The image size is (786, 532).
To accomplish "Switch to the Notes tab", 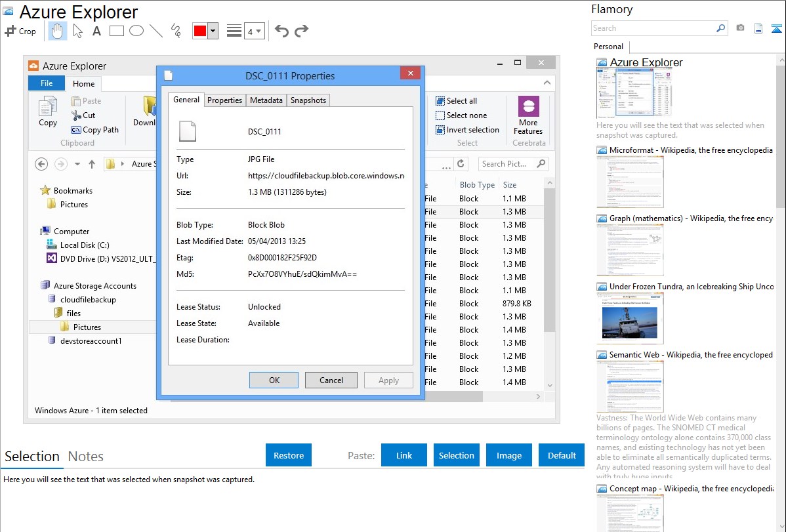I will (x=86, y=457).
